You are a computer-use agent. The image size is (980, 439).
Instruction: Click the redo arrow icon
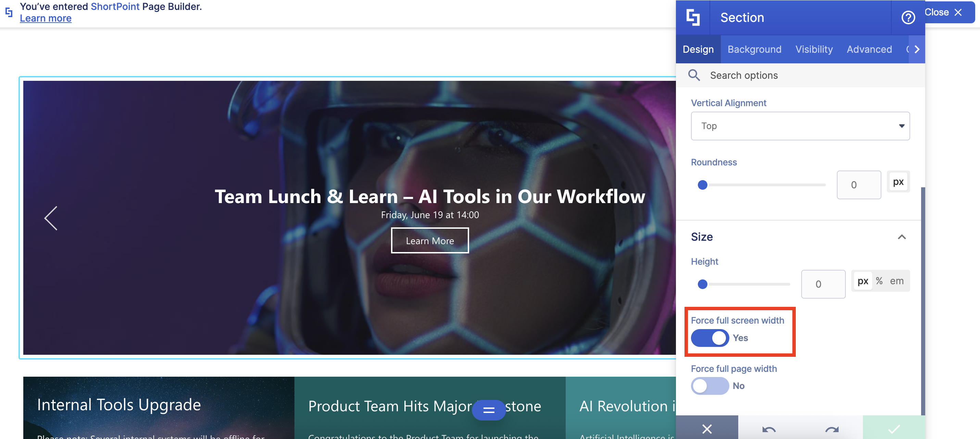pyautogui.click(x=832, y=429)
